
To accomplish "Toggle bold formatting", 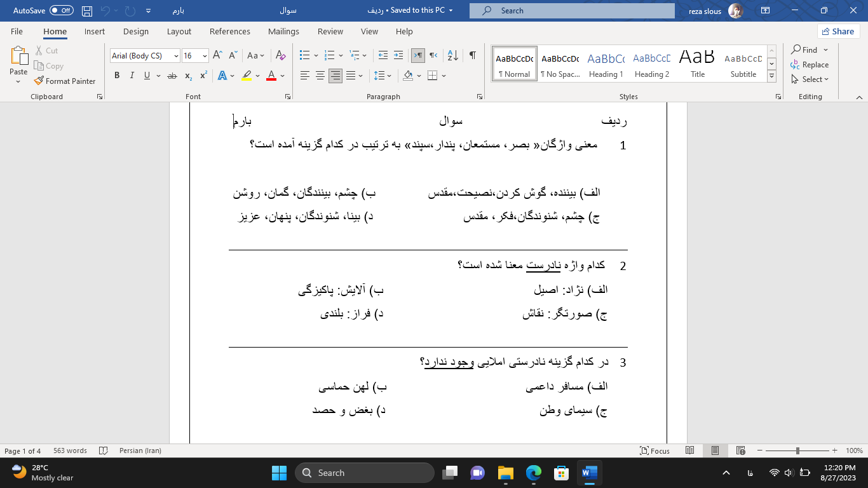I will [x=117, y=75].
